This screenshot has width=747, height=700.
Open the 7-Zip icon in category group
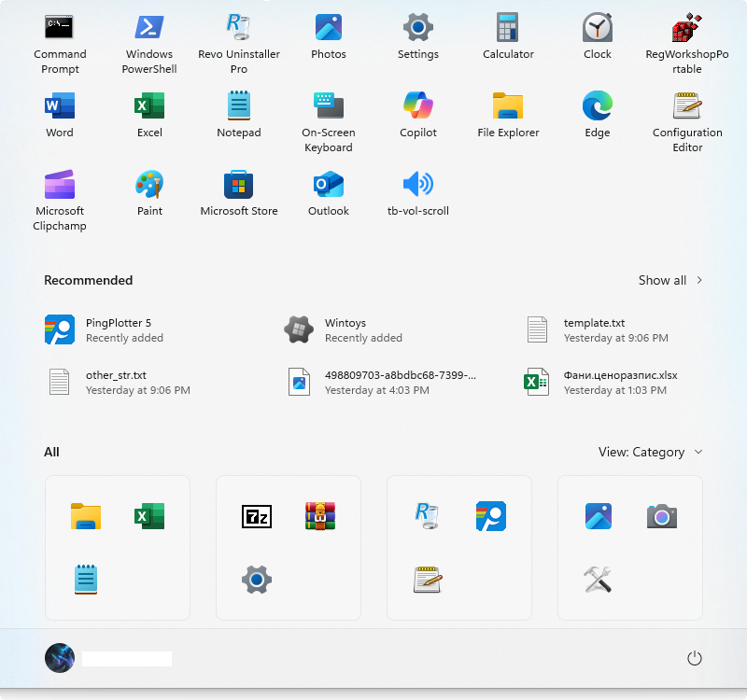tap(256, 516)
